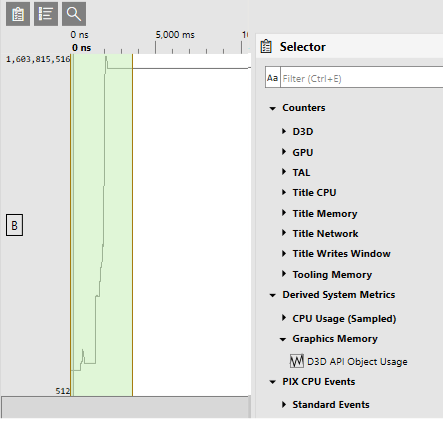Click the horizontal scrollbar below the graph
Image resolution: width=443 pixels, height=424 pixels.
point(126,407)
